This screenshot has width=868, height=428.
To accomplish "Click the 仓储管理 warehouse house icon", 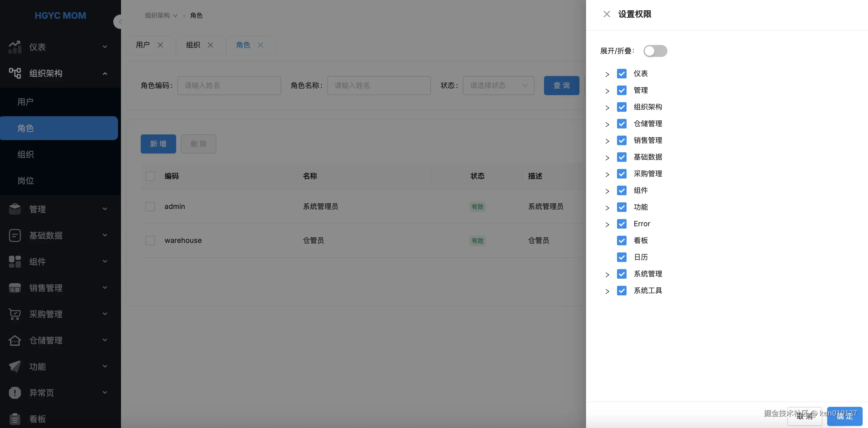I will coord(15,340).
